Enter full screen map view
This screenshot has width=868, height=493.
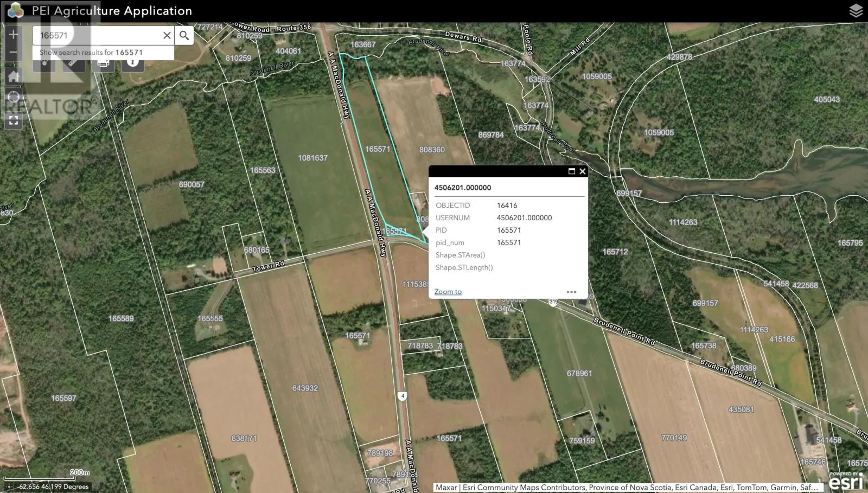tap(14, 120)
